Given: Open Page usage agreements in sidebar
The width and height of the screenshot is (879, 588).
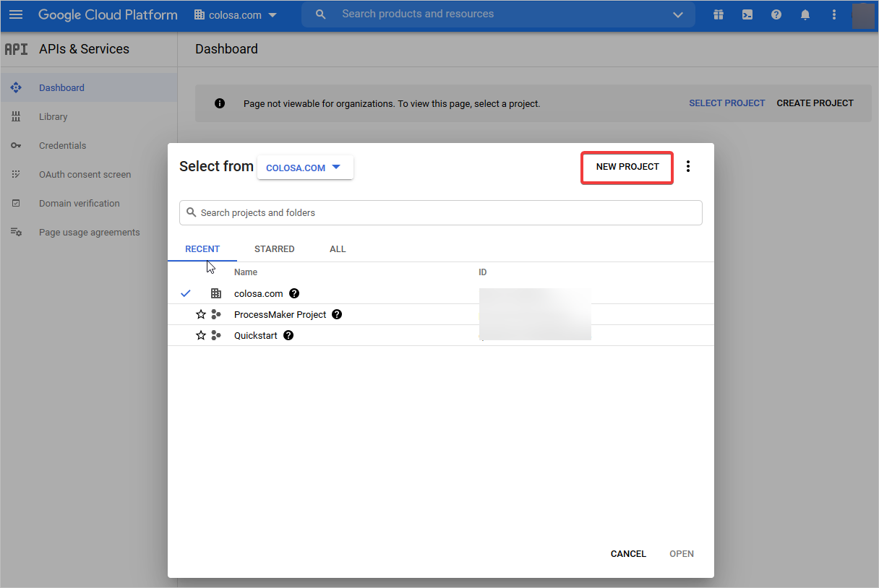Looking at the screenshot, I should pos(89,232).
